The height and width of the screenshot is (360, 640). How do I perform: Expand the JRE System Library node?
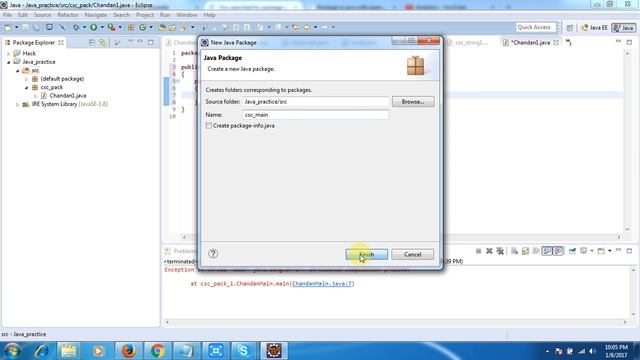(18, 104)
